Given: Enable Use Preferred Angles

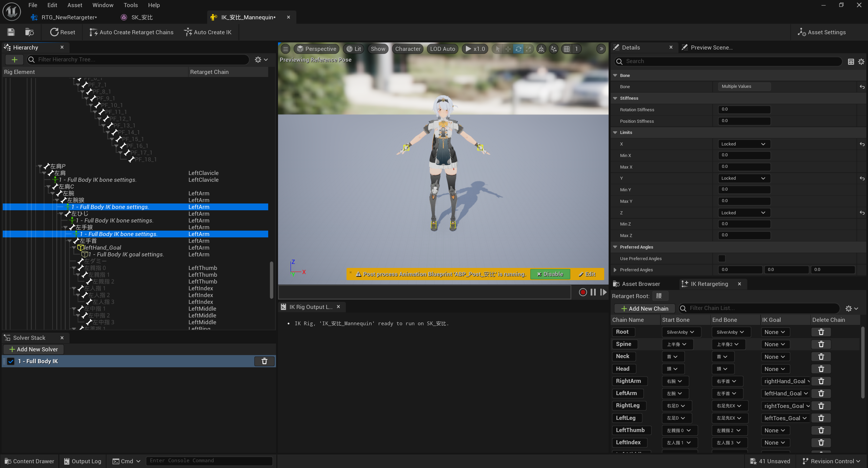Looking at the screenshot, I should tap(722, 258).
